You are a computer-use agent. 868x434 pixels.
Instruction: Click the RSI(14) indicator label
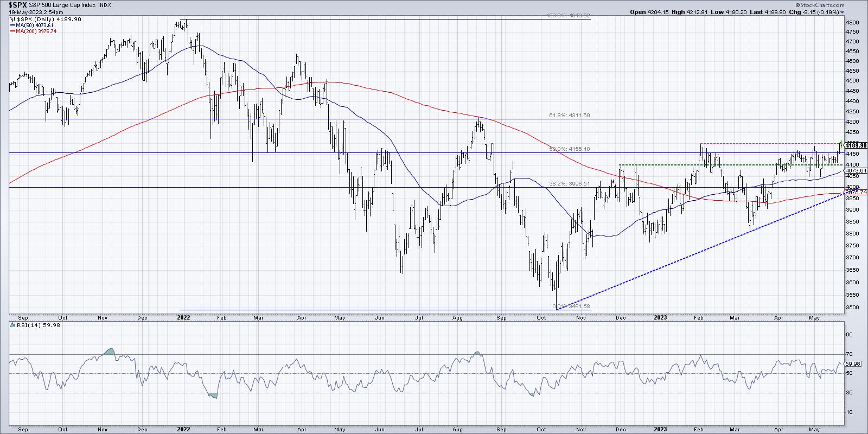click(x=23, y=325)
